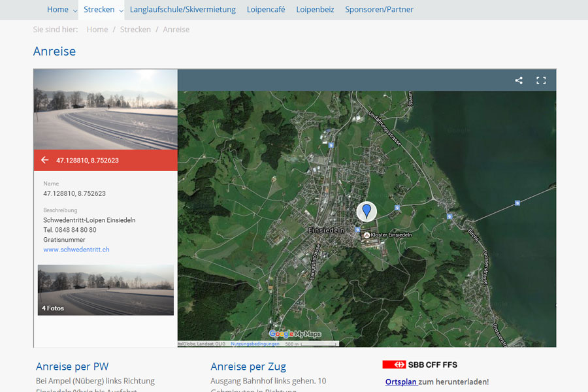
Task: Open the Strecken menu item
Action: (x=99, y=9)
